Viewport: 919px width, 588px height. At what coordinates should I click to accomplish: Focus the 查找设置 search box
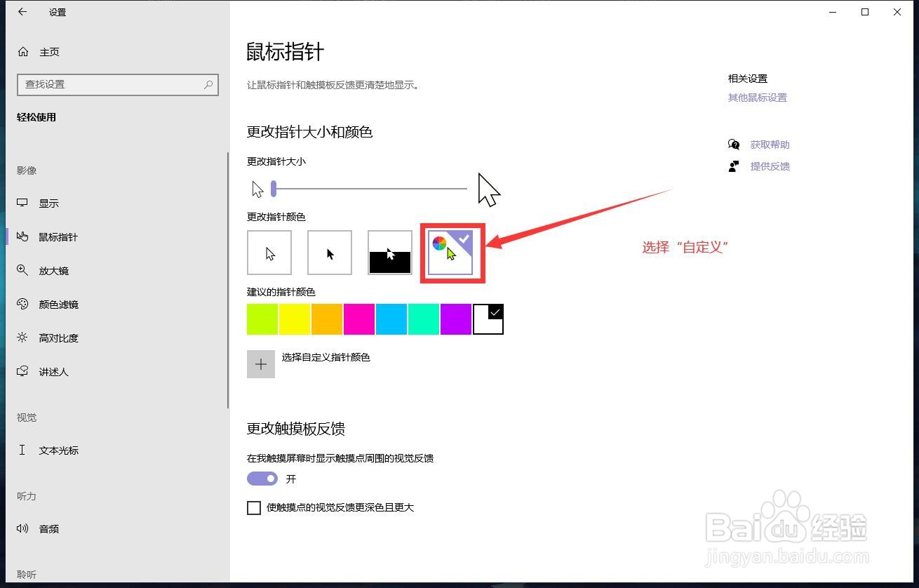pos(117,84)
